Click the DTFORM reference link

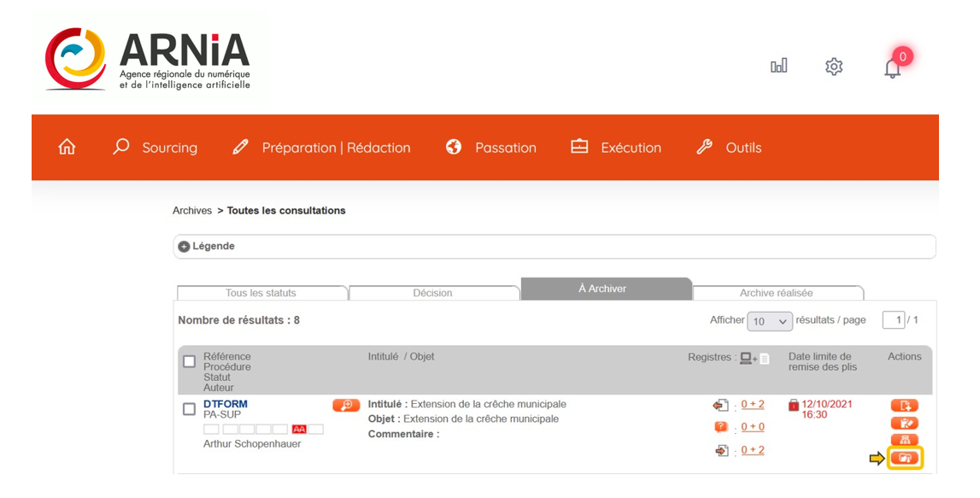(225, 404)
